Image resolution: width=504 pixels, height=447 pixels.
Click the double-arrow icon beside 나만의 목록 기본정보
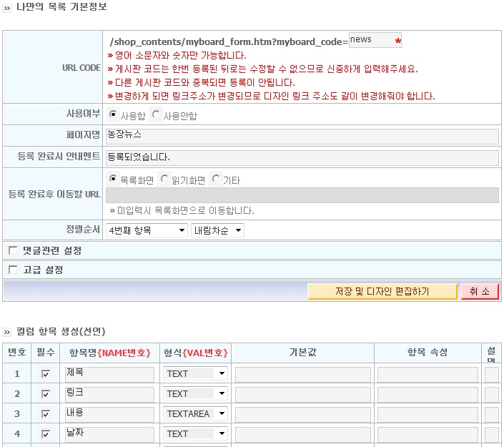coord(6,8)
